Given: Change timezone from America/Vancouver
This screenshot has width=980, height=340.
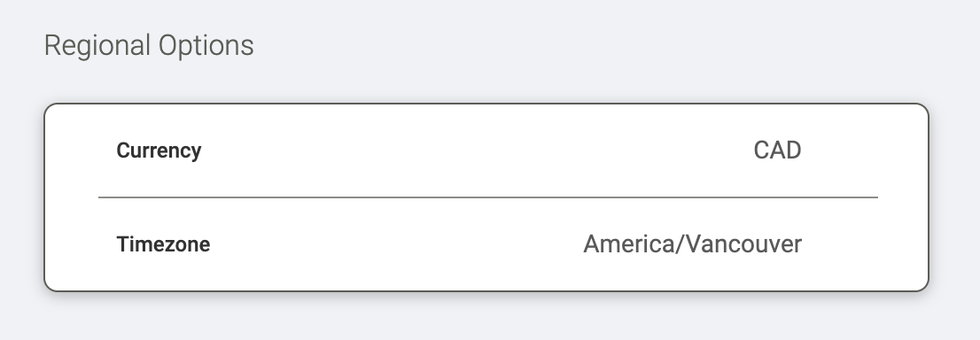Looking at the screenshot, I should click(693, 244).
